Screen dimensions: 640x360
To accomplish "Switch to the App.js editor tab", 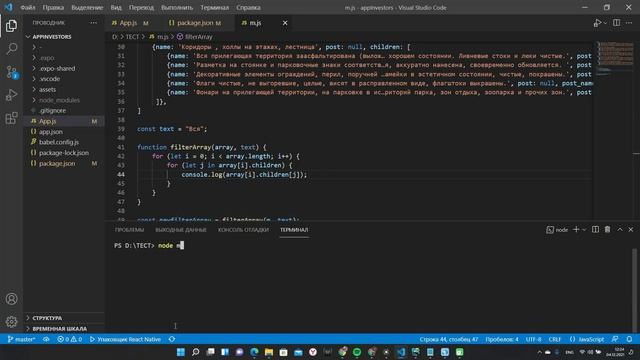I will [130, 23].
